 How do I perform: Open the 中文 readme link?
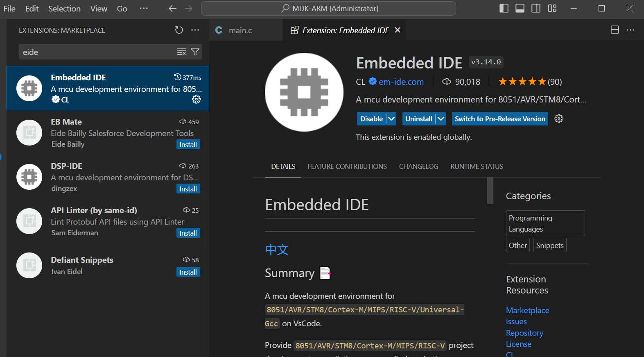(x=277, y=250)
